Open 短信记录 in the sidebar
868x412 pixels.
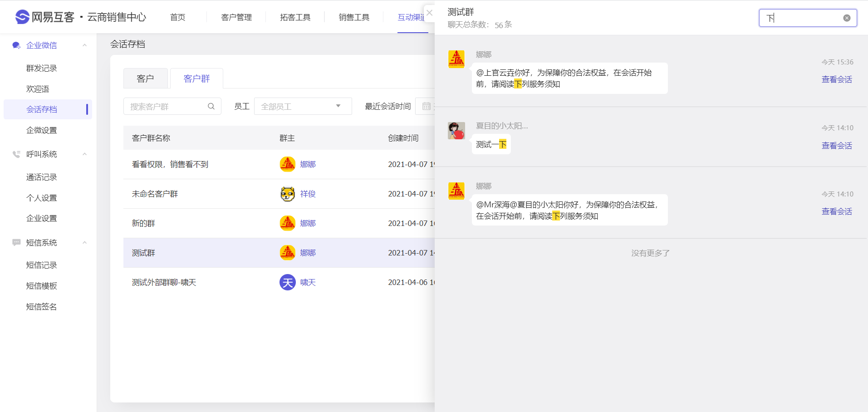pos(42,265)
